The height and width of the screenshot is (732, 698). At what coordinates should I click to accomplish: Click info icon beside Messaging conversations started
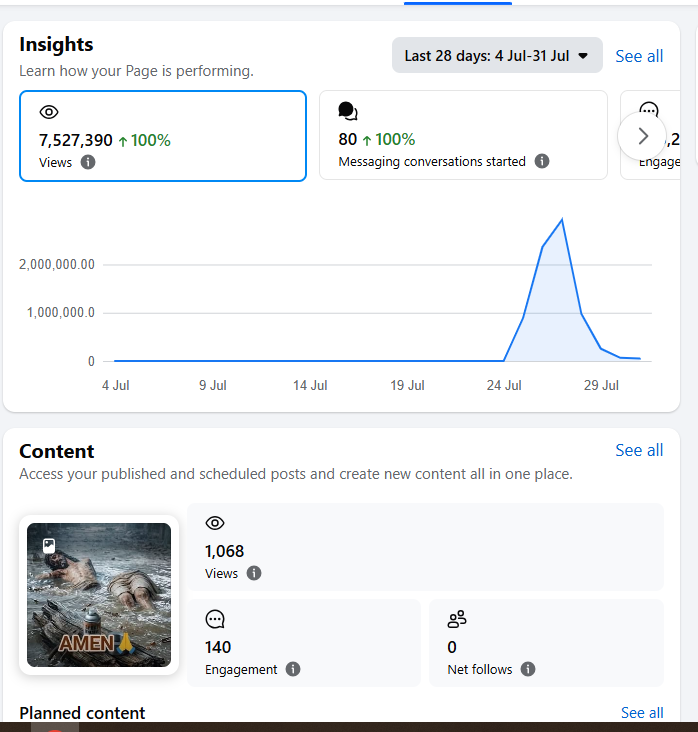pos(542,162)
